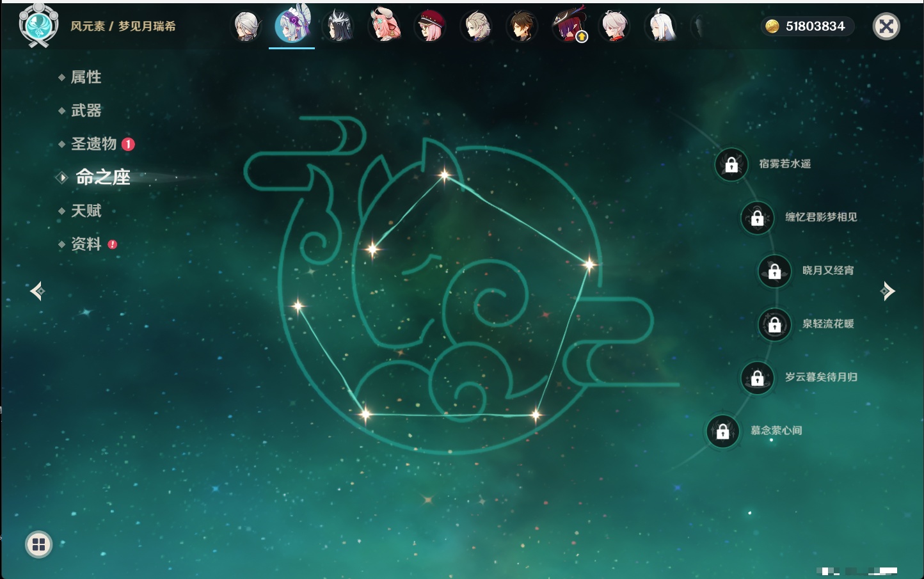Go to next character with right arrow
This screenshot has width=924, height=579.
[888, 291]
